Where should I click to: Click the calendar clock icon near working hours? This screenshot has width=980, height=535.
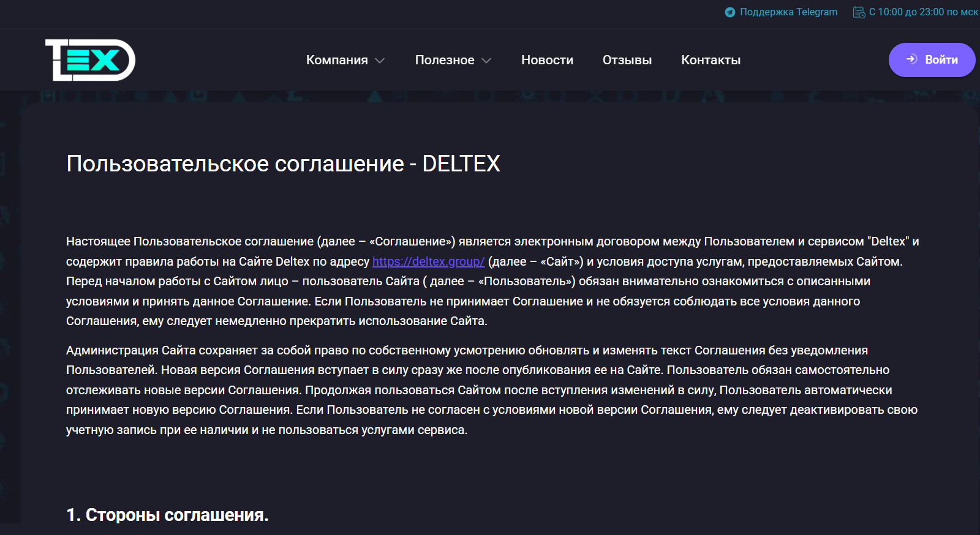tap(859, 12)
